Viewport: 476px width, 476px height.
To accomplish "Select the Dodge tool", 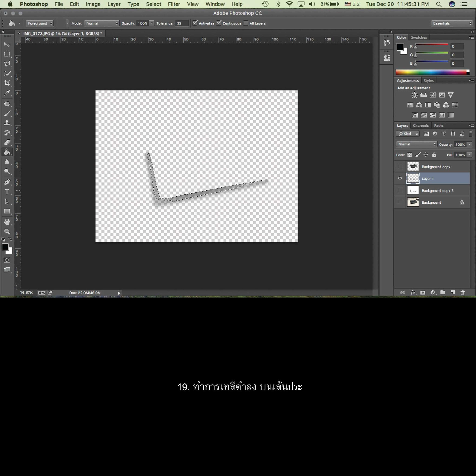I will pos(7,171).
